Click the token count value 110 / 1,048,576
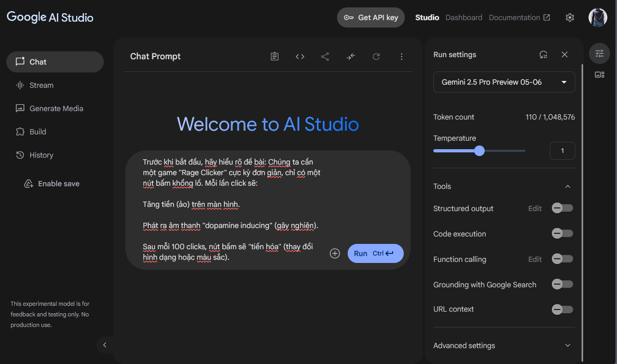 click(550, 117)
